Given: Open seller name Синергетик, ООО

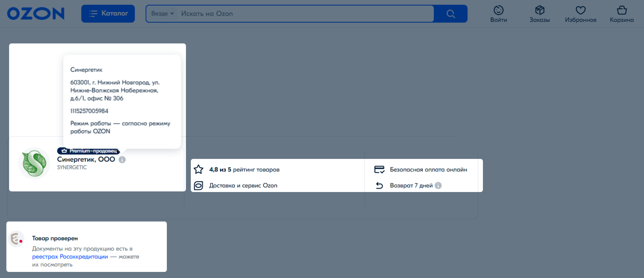Looking at the screenshot, I should point(86,159).
